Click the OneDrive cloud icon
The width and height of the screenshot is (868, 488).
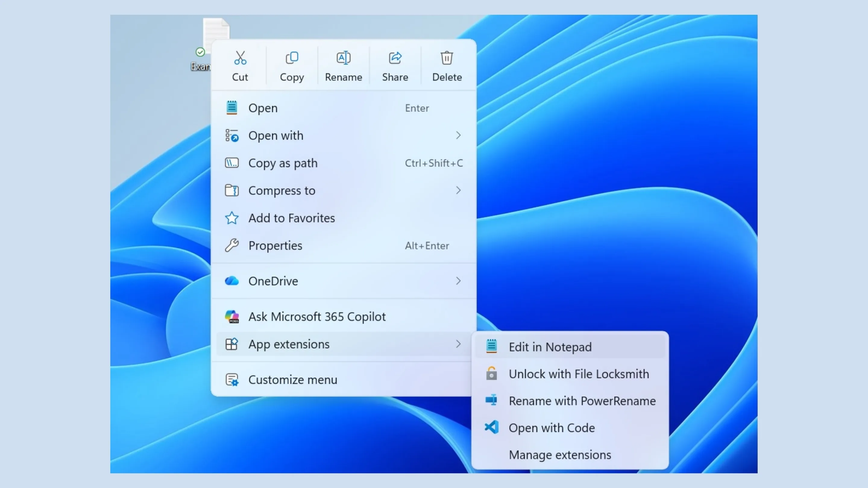point(232,280)
